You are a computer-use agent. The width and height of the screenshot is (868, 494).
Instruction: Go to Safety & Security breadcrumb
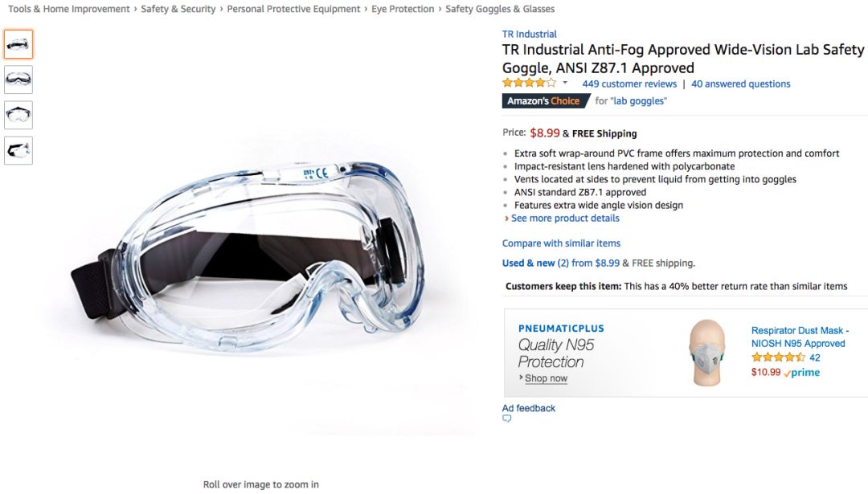point(178,9)
